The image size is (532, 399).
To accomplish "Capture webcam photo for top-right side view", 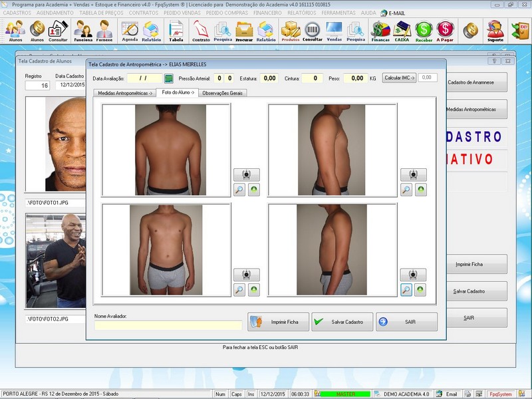I will coord(413,175).
